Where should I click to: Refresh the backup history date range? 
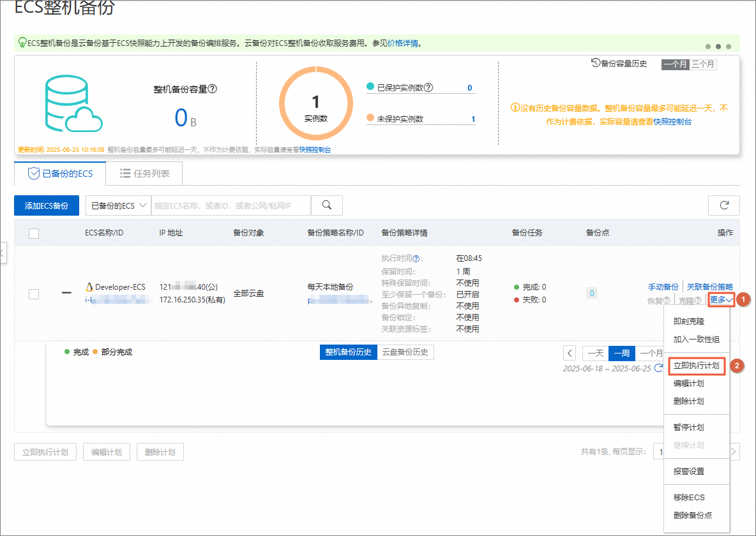(658, 368)
